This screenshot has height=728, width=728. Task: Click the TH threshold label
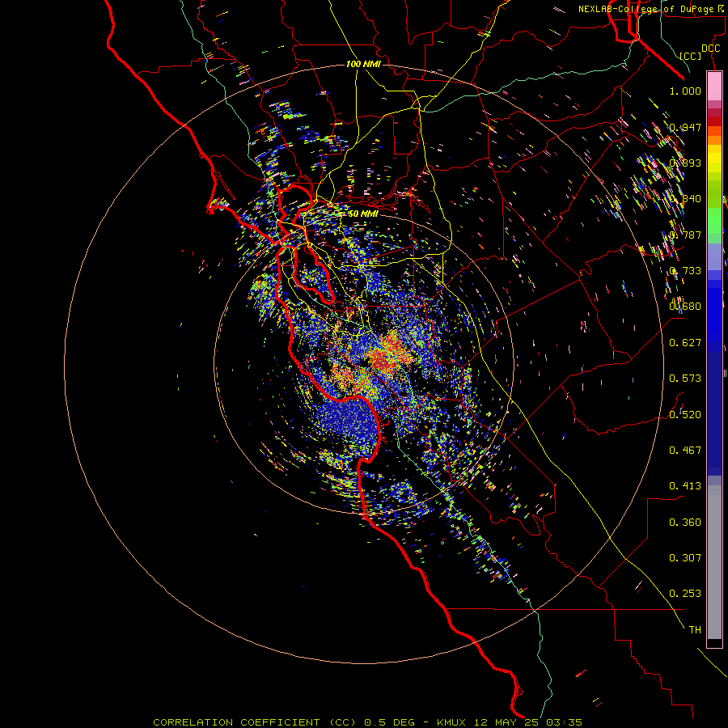(x=695, y=629)
